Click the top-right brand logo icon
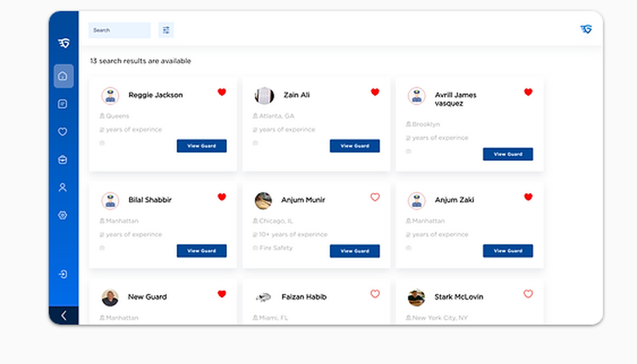 tap(586, 29)
